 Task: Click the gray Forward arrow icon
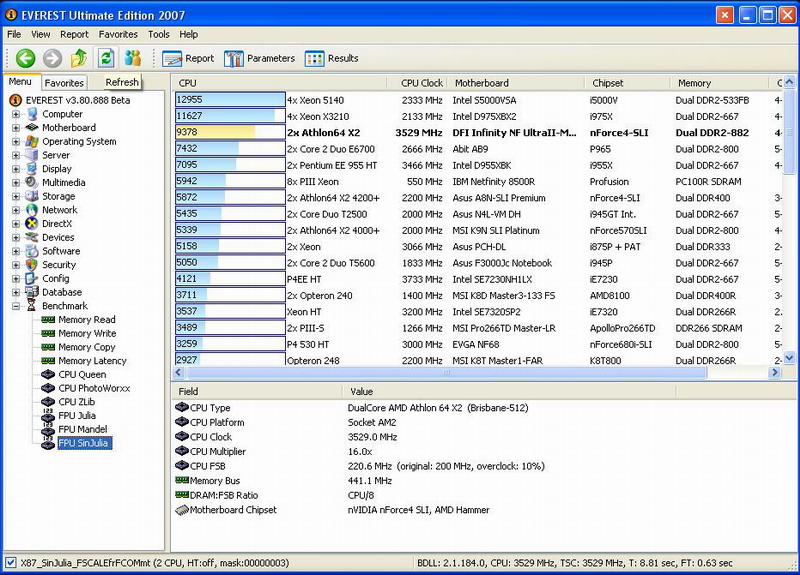[x=52, y=59]
